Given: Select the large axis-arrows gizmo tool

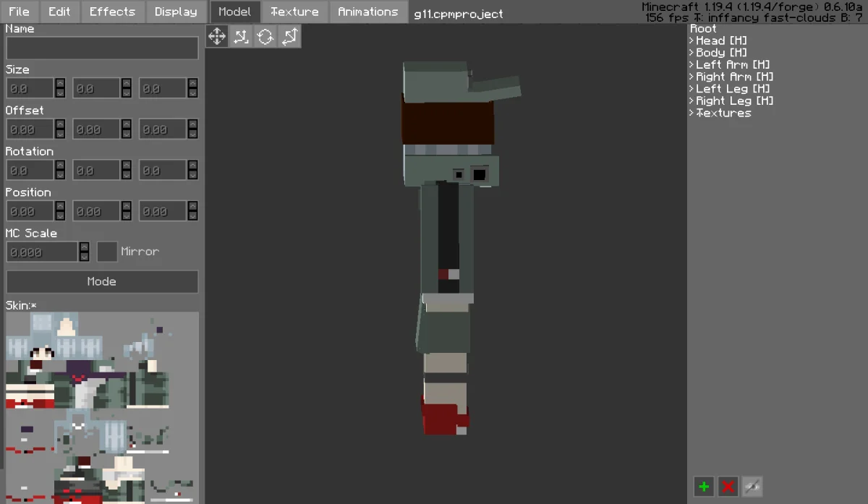Looking at the screenshot, I should (x=289, y=36).
